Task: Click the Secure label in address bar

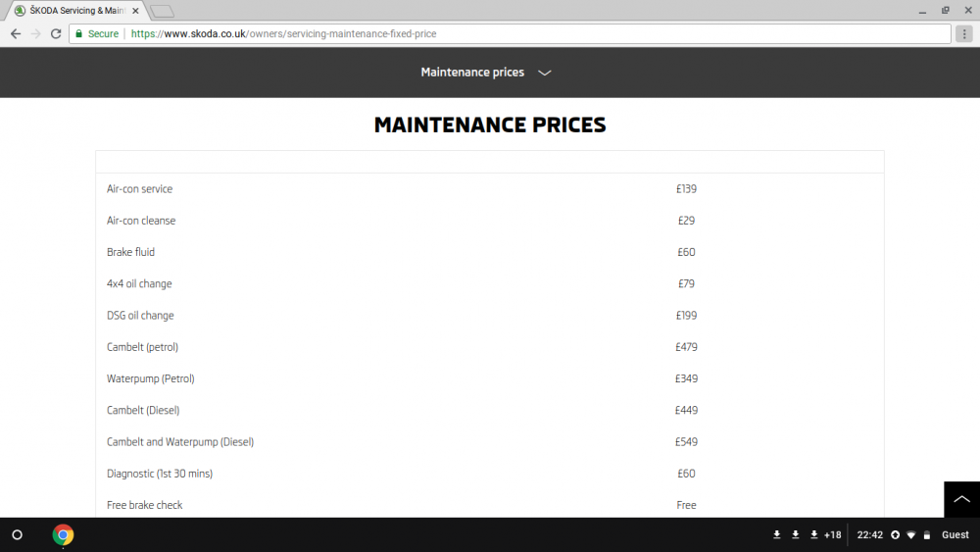Action: tap(103, 33)
